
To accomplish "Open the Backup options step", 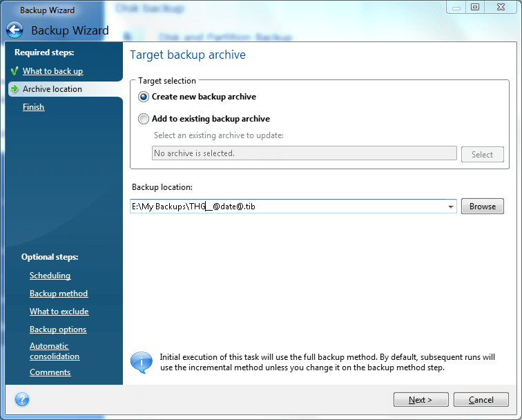I will click(58, 330).
